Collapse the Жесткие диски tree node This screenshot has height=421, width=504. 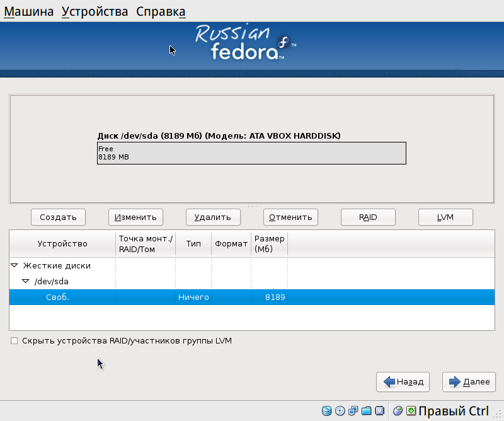coord(14,265)
